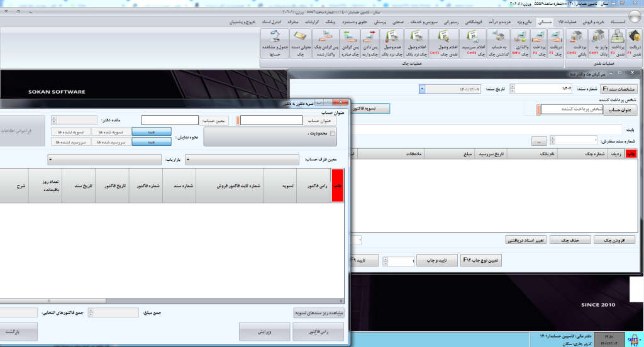Open the خرید و فروش ribbon tab

594,22
